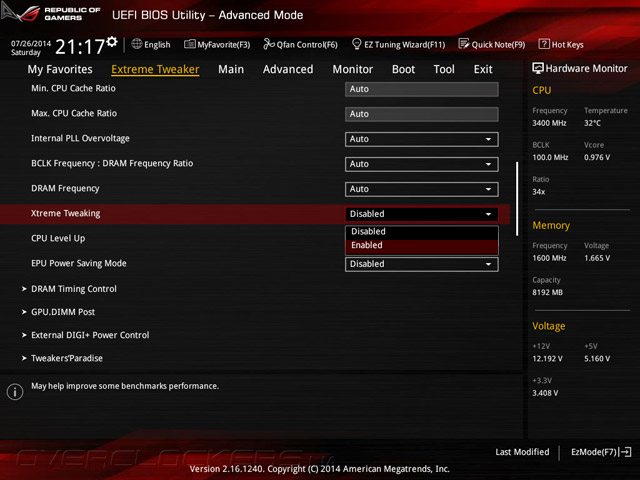The height and width of the screenshot is (480, 640).
Task: Click the Min. CPU Cache Ratio field
Action: (422, 89)
